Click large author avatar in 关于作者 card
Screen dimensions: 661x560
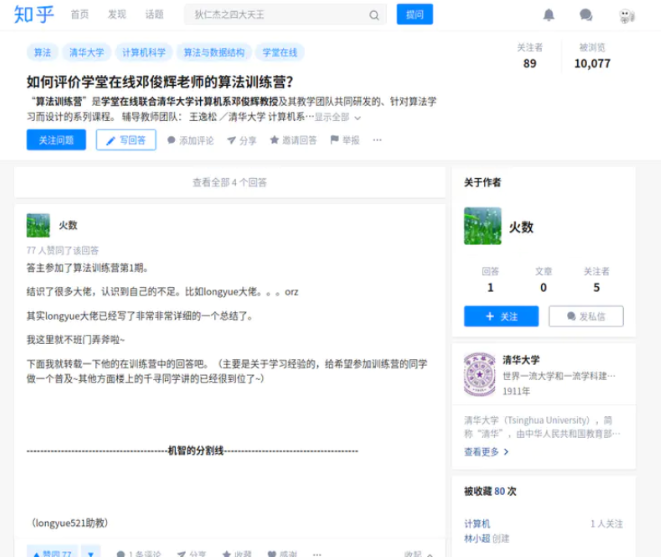pyautogui.click(x=483, y=226)
